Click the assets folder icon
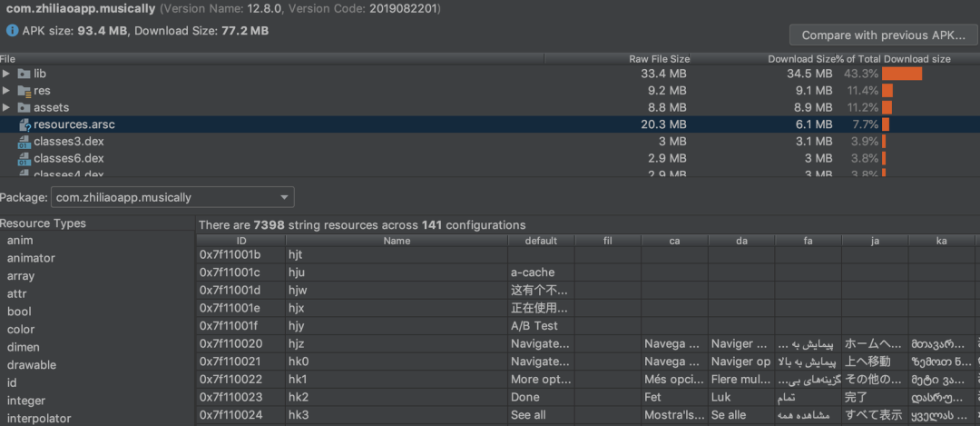 coord(24,107)
